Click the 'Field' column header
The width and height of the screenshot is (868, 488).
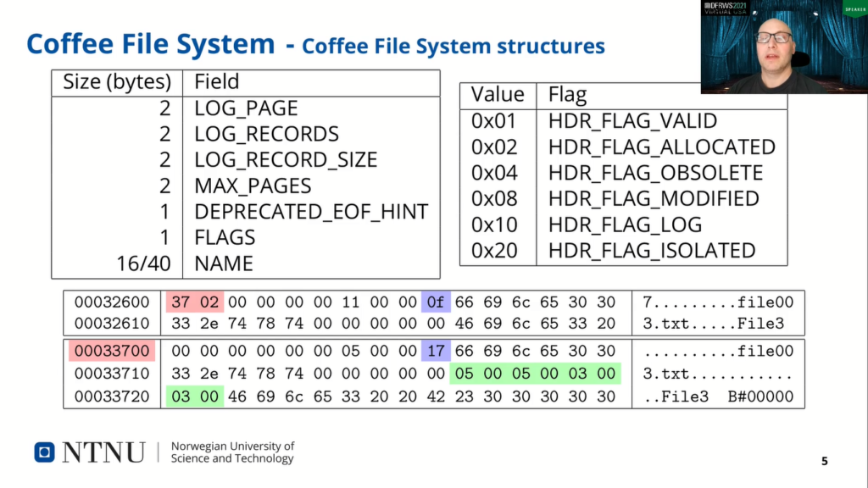coord(216,82)
